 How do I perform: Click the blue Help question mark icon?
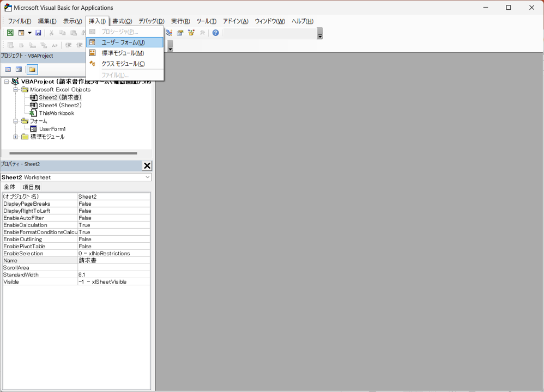(216, 33)
